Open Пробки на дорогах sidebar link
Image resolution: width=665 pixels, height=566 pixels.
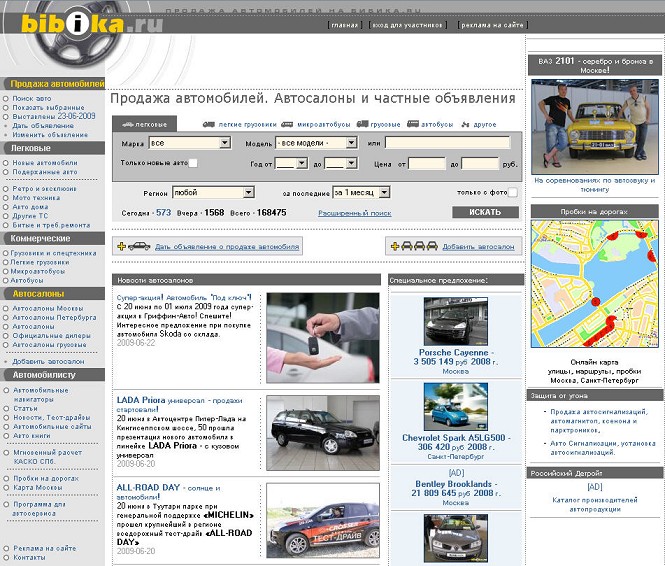[46, 478]
